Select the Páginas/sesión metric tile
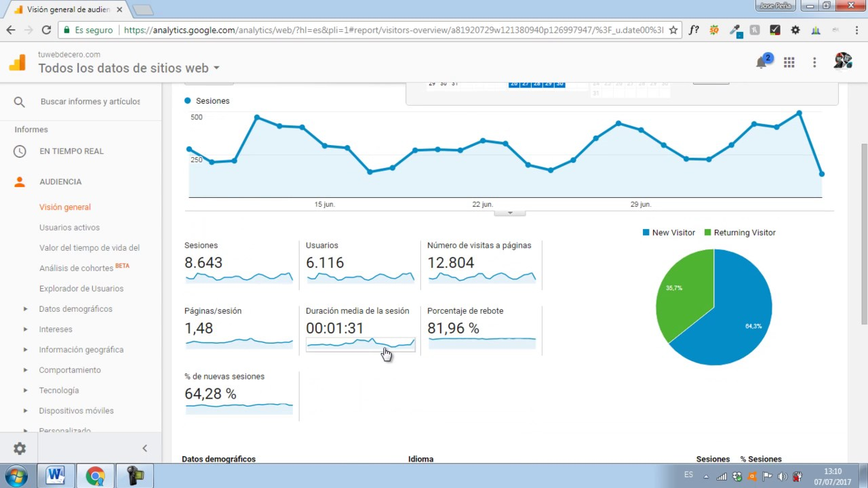The image size is (868, 488). pos(239,329)
